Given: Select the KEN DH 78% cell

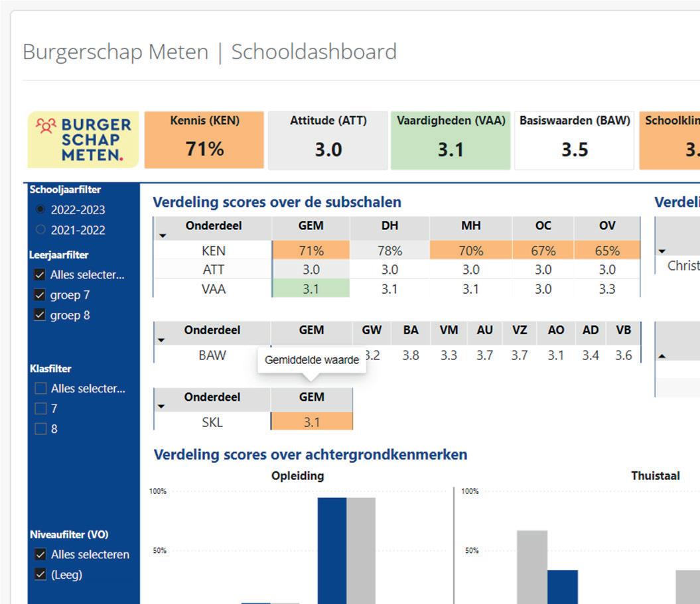Looking at the screenshot, I should [389, 250].
